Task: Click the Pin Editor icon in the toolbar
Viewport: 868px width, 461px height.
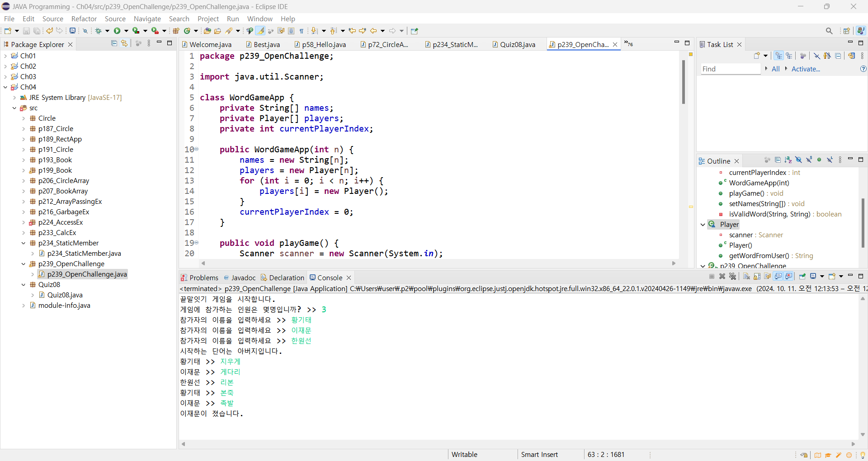Action: 415,31
